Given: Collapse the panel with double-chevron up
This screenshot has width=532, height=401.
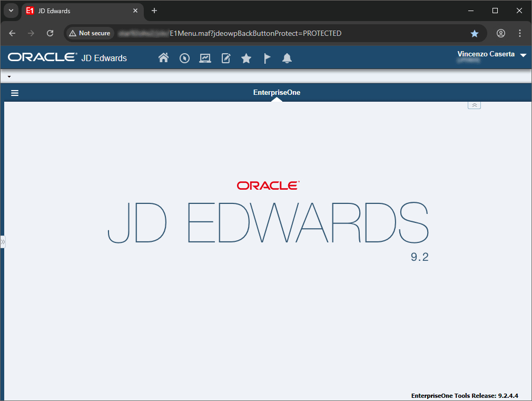Looking at the screenshot, I should pyautogui.click(x=474, y=105).
